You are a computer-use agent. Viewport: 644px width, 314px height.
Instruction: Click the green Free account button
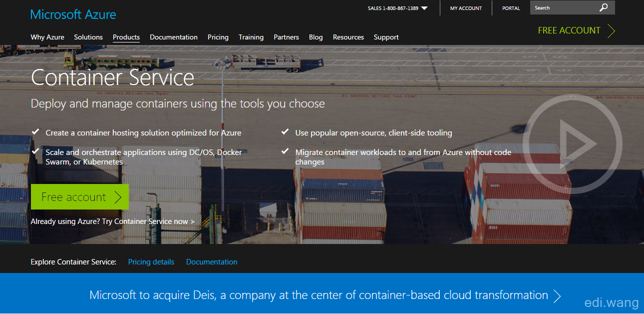tap(80, 197)
